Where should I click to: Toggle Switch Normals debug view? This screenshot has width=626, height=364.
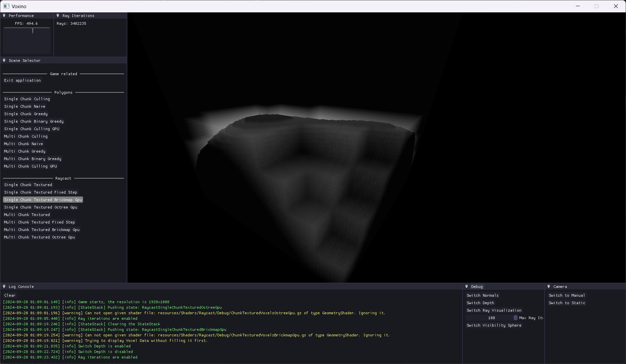[x=482, y=295]
